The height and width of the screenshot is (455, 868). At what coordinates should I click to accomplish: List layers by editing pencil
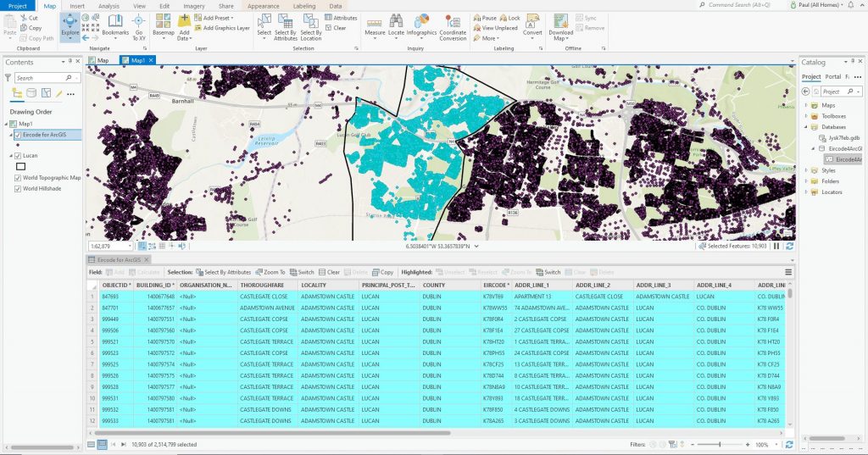(58, 93)
